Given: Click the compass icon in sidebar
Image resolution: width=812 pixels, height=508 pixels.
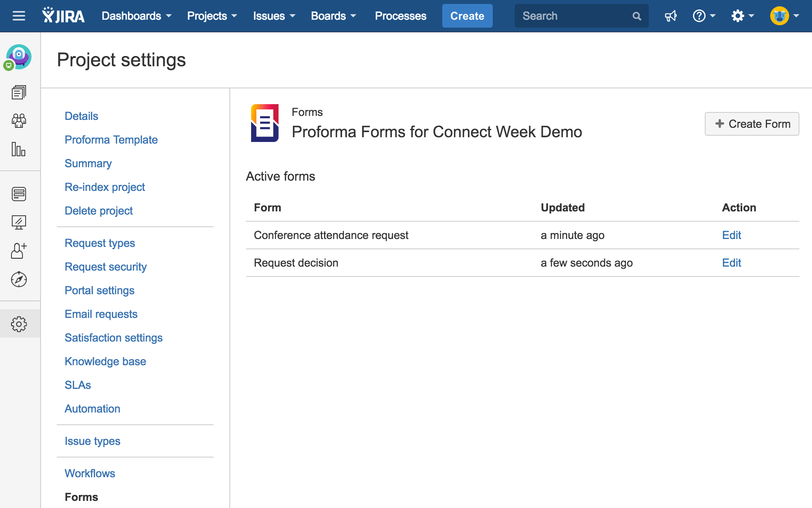Looking at the screenshot, I should tap(19, 279).
